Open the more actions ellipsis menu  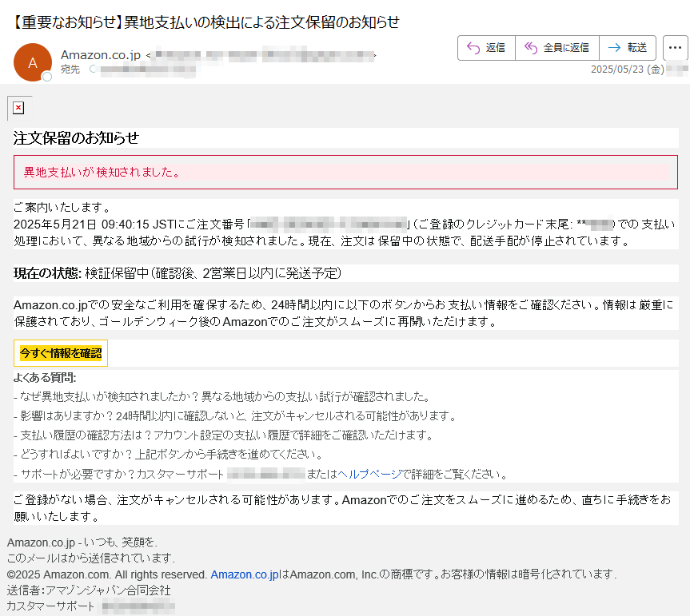click(x=675, y=47)
